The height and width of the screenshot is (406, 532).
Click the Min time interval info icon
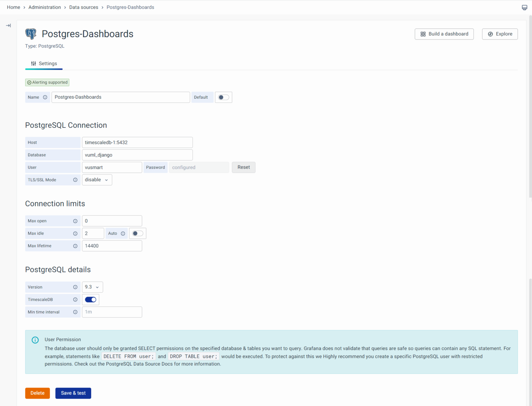(75, 312)
